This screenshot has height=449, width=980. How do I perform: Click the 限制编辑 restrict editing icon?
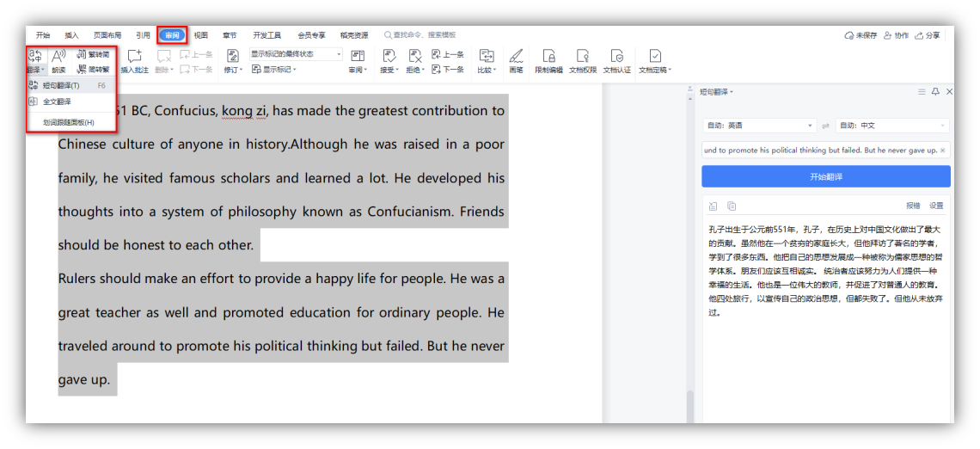pos(548,59)
